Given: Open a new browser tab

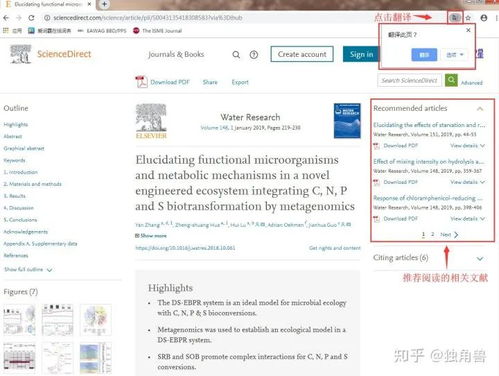Looking at the screenshot, I should click(x=104, y=4).
